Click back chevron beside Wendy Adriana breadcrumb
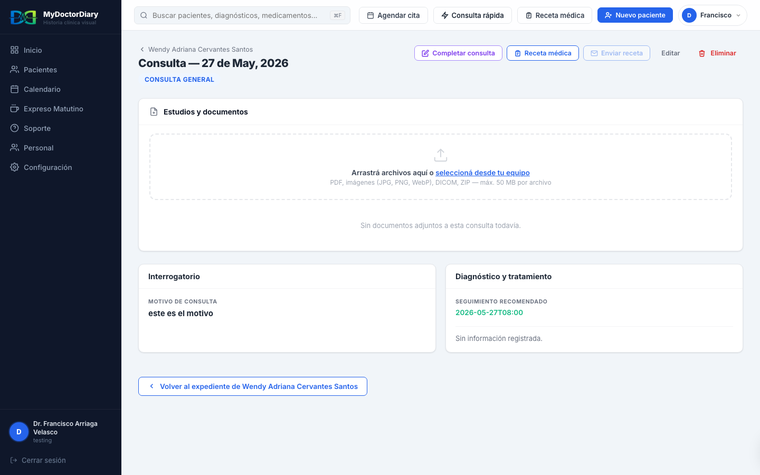This screenshot has width=760, height=475. pos(142,49)
